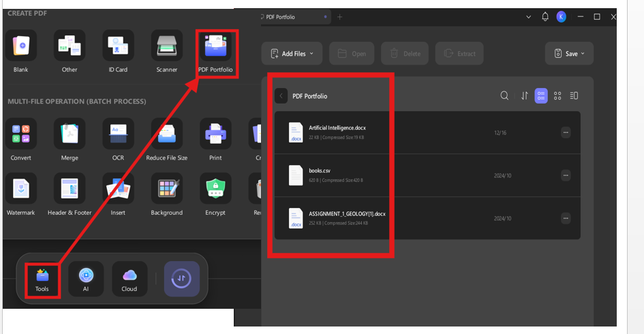Open search in PDF Portfolio panel
Screen dimensions: 644x334
504,95
